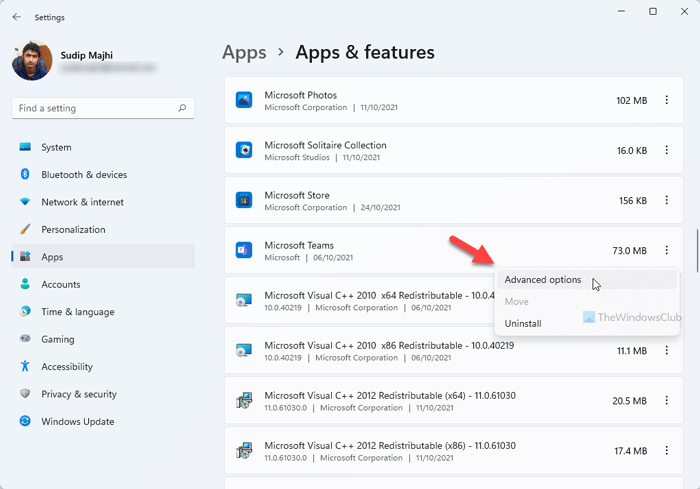The height and width of the screenshot is (489, 700).
Task: Select Advanced options from context menu
Action: point(543,280)
